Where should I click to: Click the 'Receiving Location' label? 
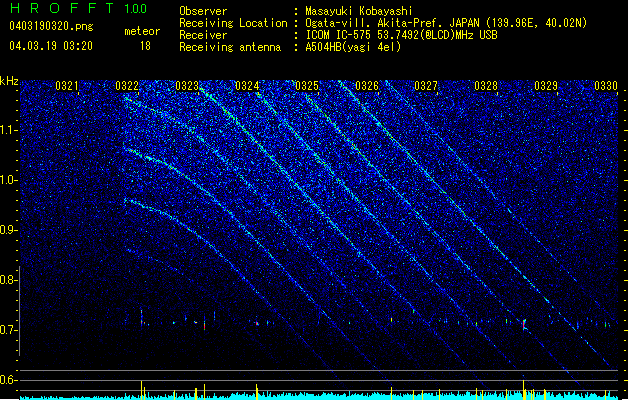tap(233, 23)
